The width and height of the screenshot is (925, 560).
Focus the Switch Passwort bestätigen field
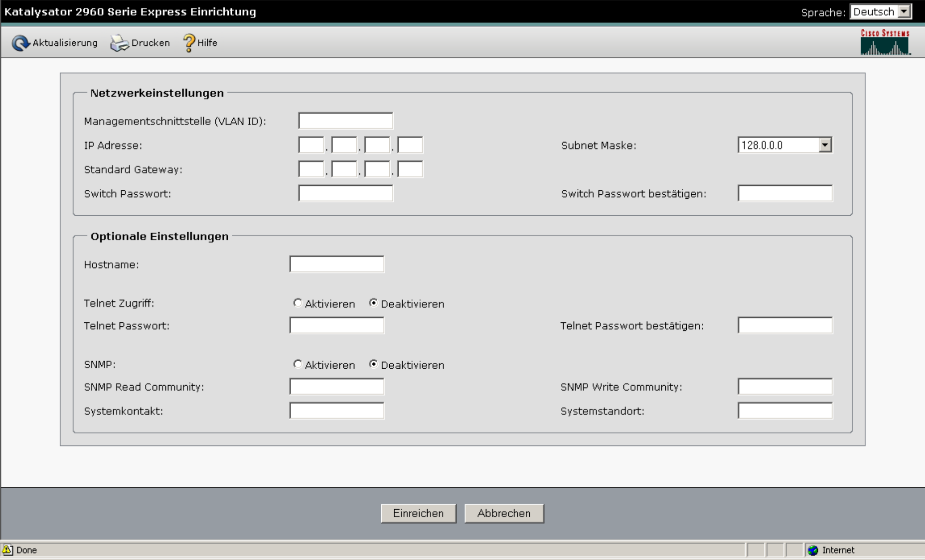point(785,193)
